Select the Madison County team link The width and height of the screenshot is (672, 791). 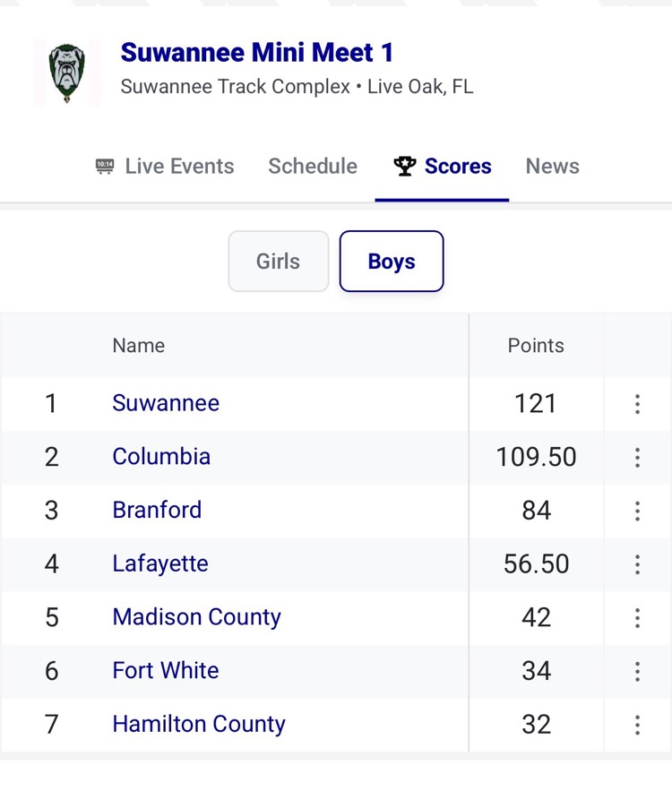(196, 617)
